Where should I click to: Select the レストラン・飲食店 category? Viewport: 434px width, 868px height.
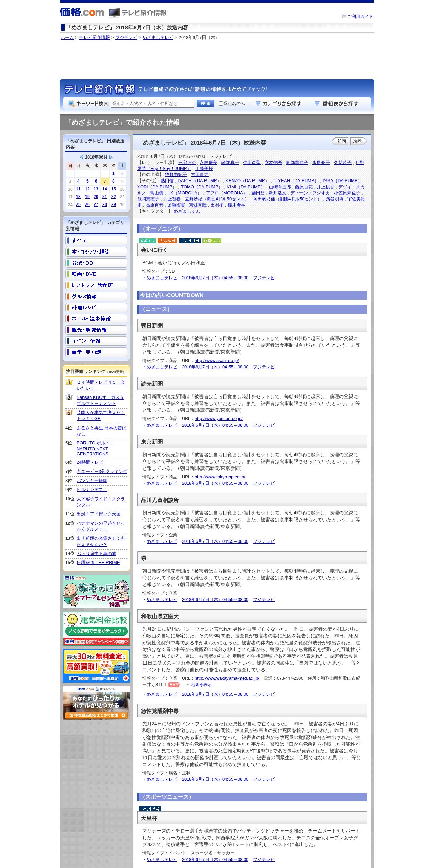[96, 285]
